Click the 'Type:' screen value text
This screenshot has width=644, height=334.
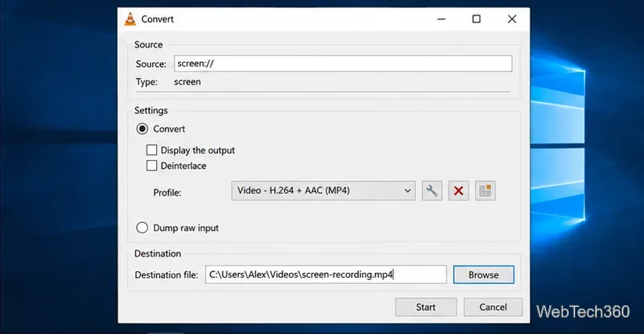(x=188, y=82)
